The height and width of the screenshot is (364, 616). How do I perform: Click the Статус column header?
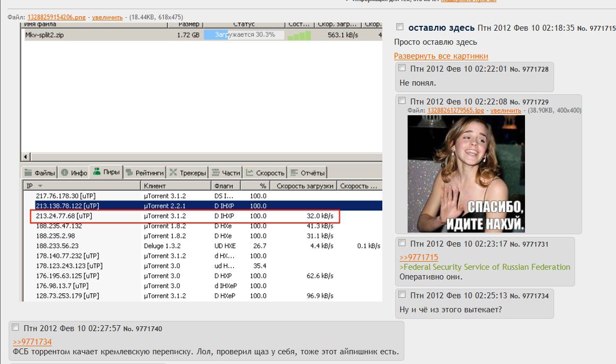pyautogui.click(x=244, y=25)
